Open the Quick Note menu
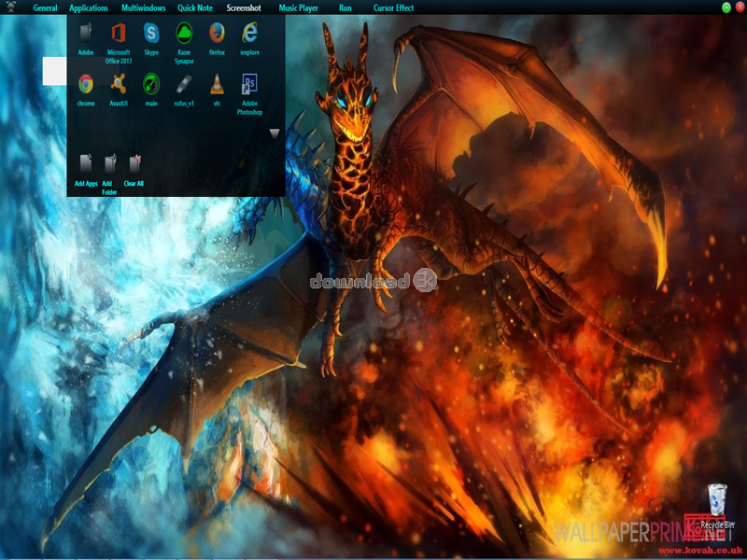The image size is (747, 560). point(195,7)
